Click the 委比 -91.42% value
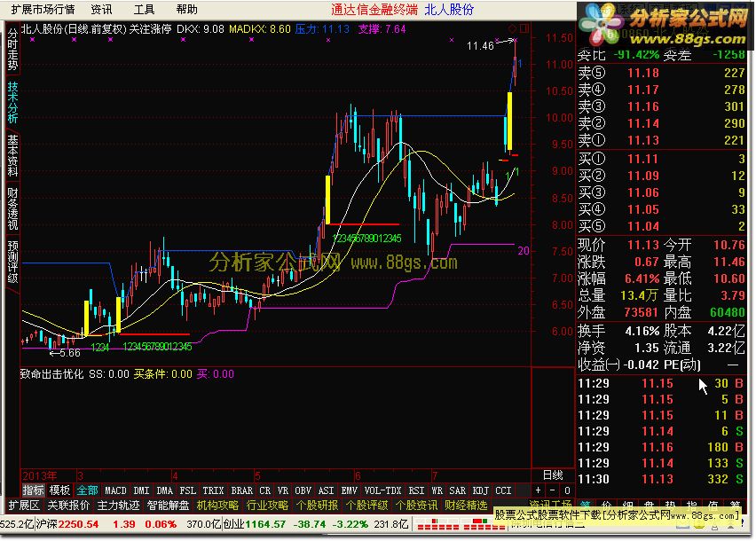 tap(636, 55)
